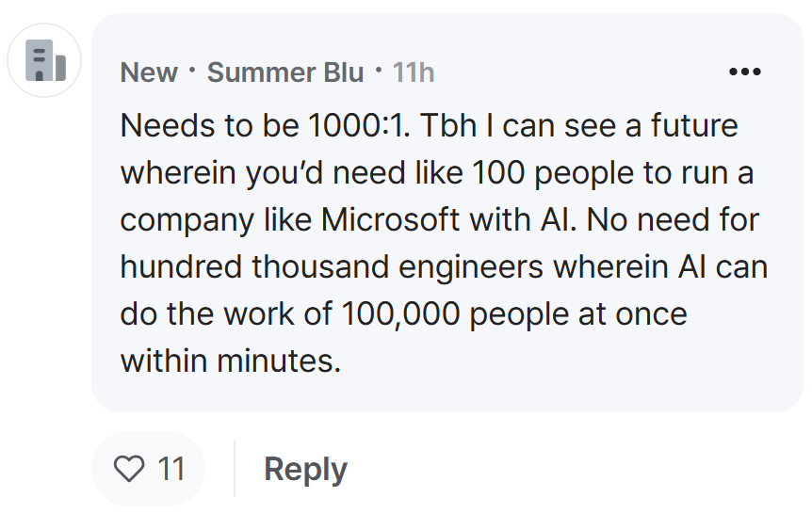Open the three-dot more options menu

[745, 72]
